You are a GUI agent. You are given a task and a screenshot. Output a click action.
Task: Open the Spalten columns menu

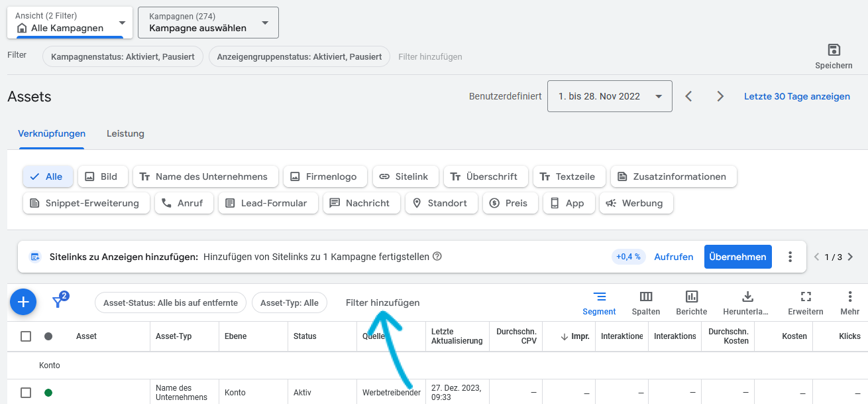click(645, 303)
